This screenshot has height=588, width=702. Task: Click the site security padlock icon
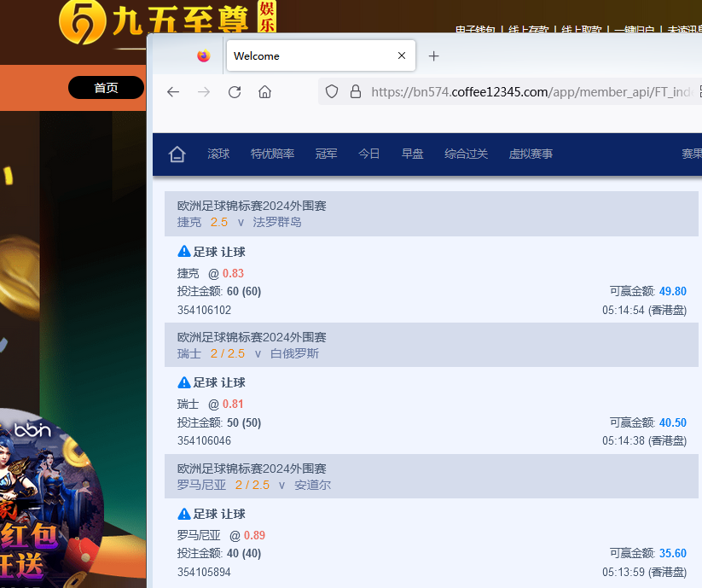pyautogui.click(x=356, y=92)
